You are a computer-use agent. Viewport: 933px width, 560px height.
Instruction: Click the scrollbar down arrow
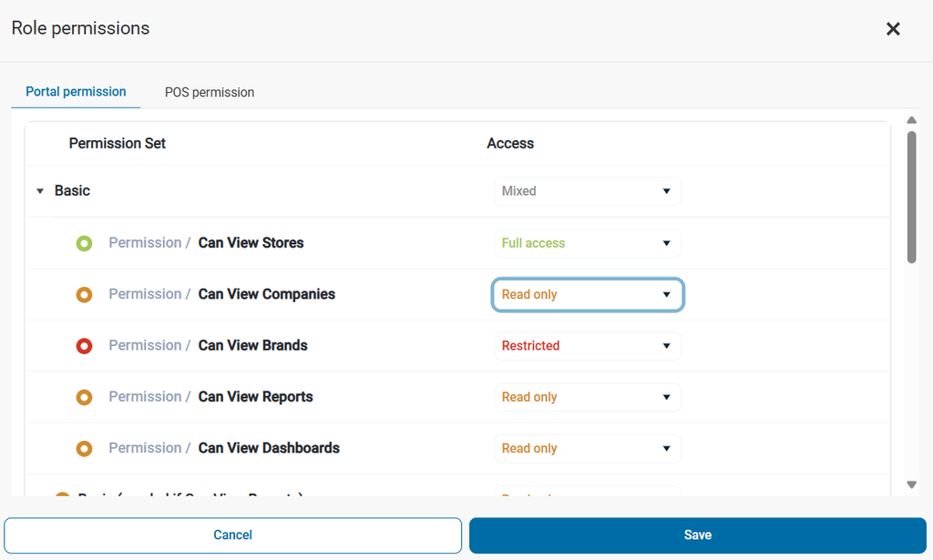pyautogui.click(x=911, y=485)
